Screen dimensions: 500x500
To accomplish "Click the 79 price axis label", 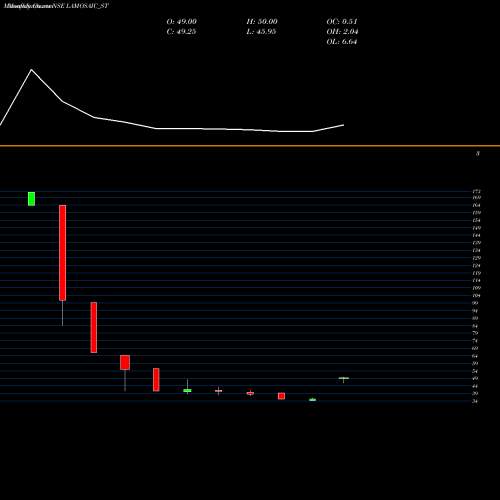I will click(475, 333).
